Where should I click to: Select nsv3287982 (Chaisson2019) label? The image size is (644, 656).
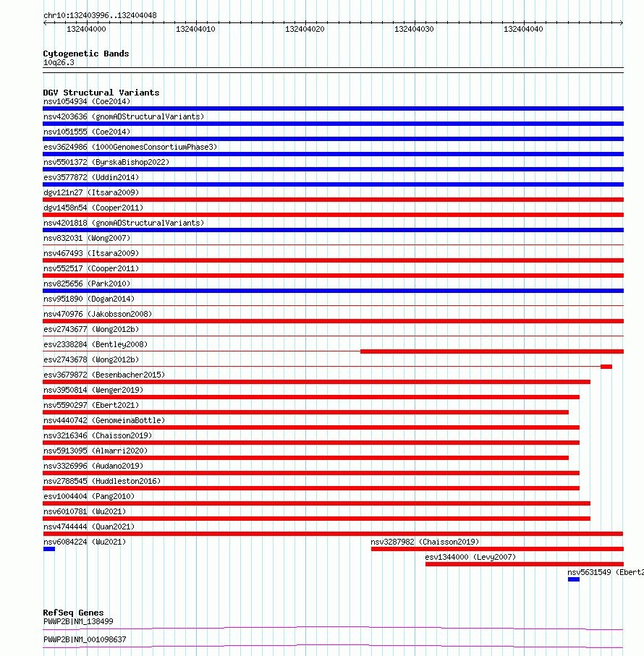pos(425,542)
